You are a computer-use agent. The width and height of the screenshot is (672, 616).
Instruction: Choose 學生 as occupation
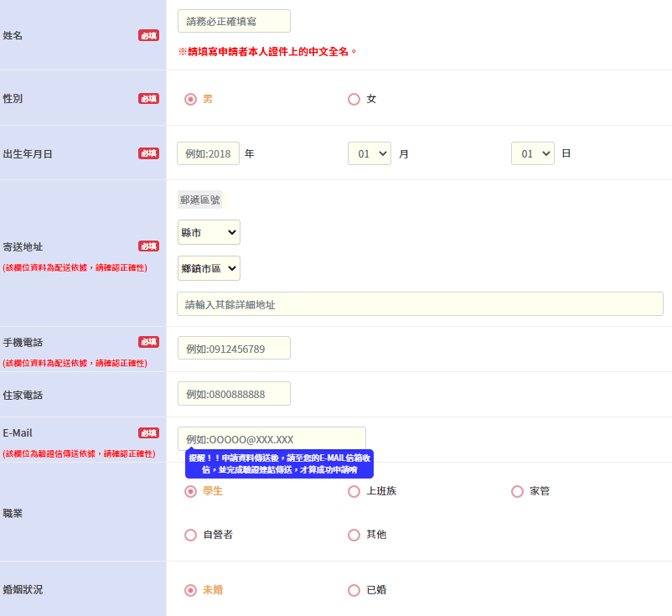(190, 491)
